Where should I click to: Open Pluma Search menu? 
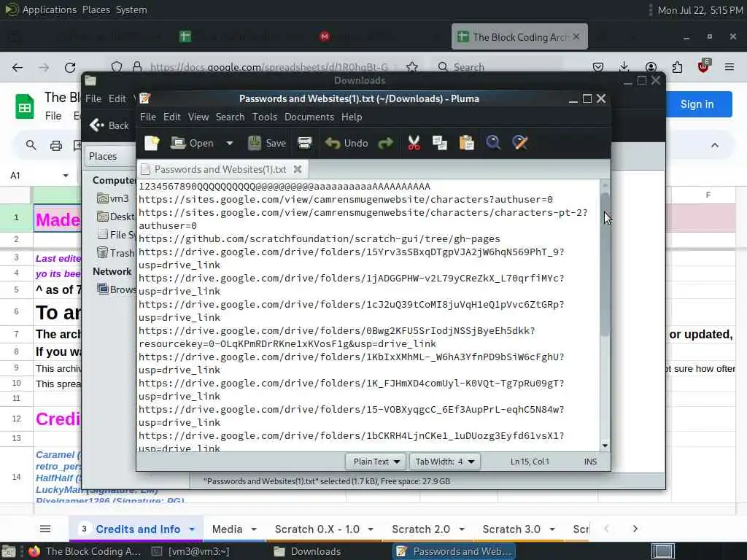coord(230,117)
